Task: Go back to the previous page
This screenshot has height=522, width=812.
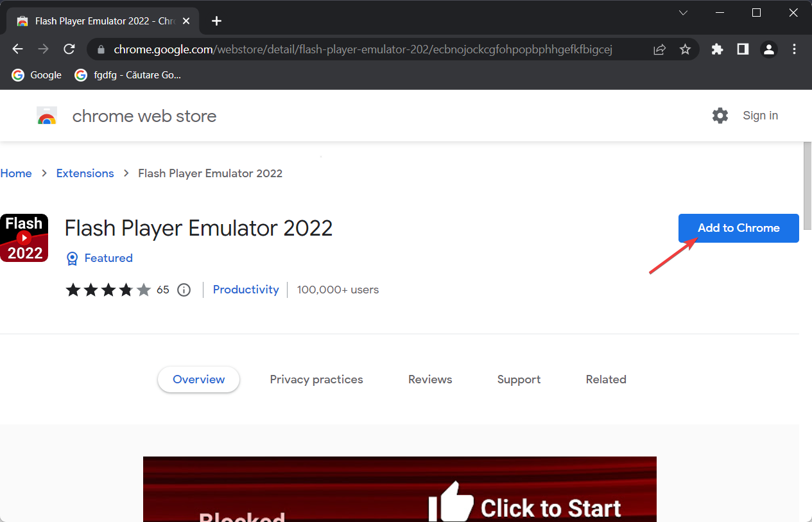Action: pos(17,49)
